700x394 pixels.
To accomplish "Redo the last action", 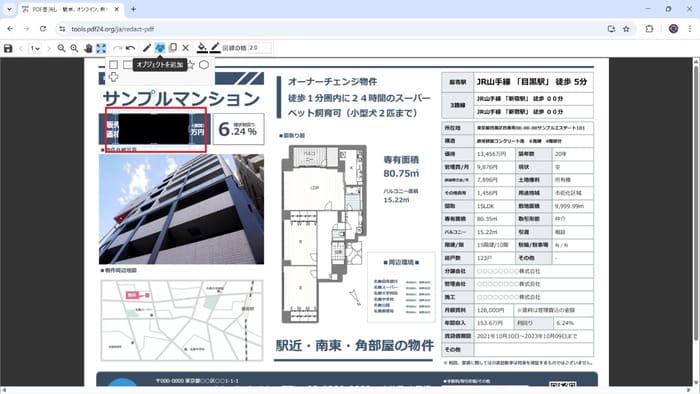I will point(117,48).
